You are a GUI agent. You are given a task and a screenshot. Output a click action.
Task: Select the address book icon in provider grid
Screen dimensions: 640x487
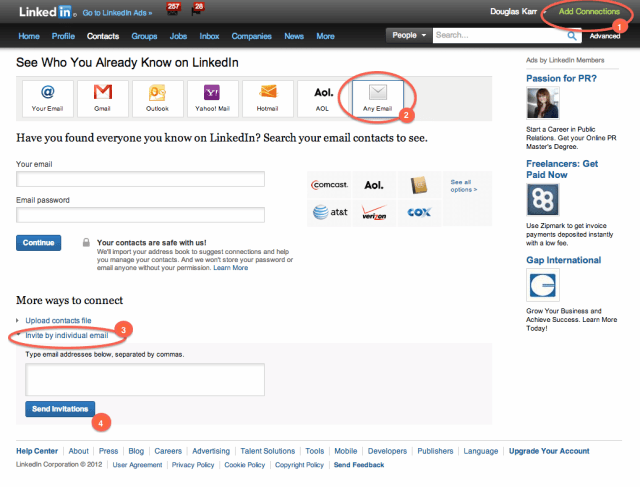tap(419, 185)
